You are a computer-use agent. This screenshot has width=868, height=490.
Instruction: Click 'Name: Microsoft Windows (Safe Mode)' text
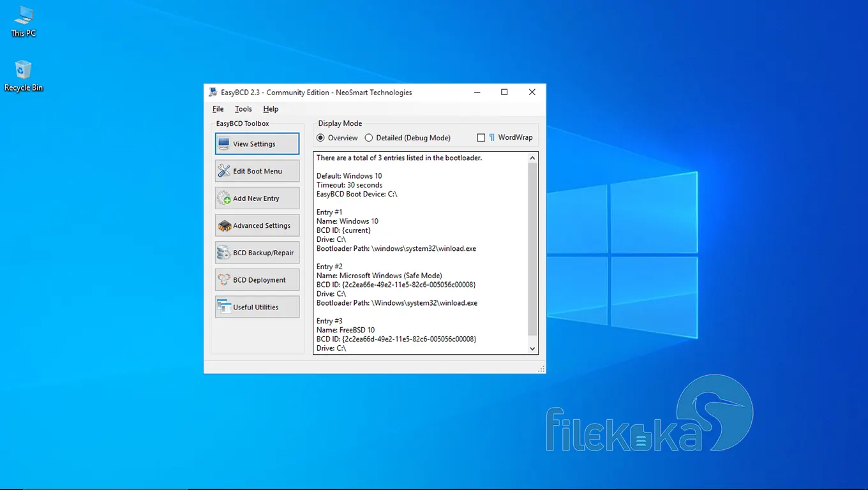coord(379,276)
